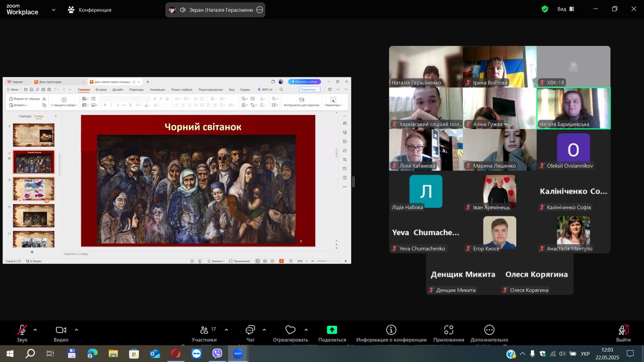Start slideshow with orange play icon

281,261
